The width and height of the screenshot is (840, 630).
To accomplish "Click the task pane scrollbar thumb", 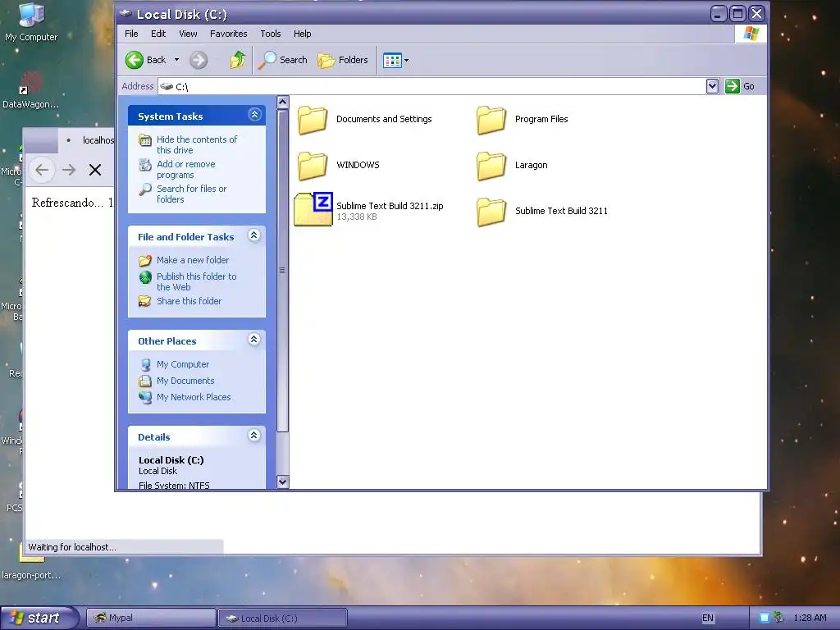I will coord(282,270).
